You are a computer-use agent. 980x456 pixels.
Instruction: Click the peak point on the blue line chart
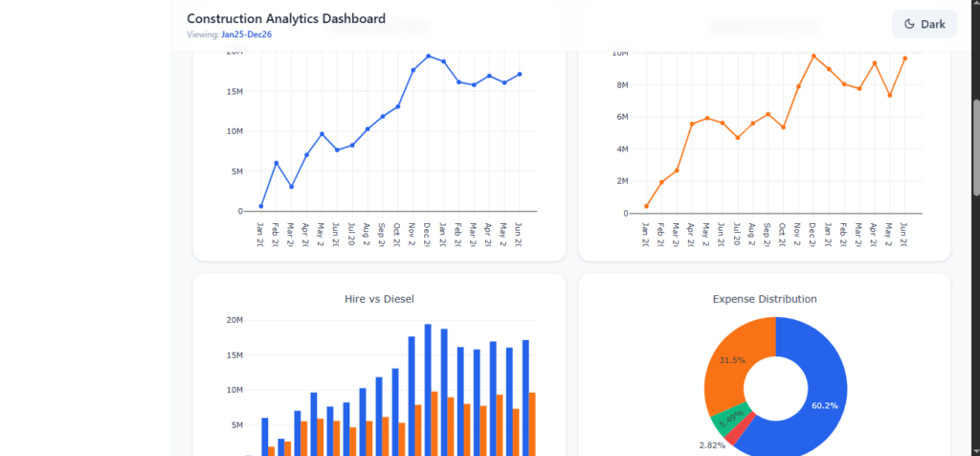[428, 56]
